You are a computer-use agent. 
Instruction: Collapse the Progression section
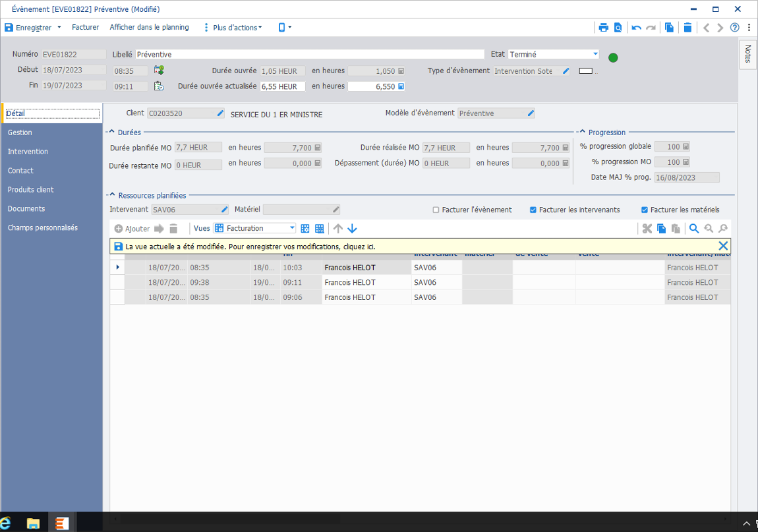click(582, 132)
